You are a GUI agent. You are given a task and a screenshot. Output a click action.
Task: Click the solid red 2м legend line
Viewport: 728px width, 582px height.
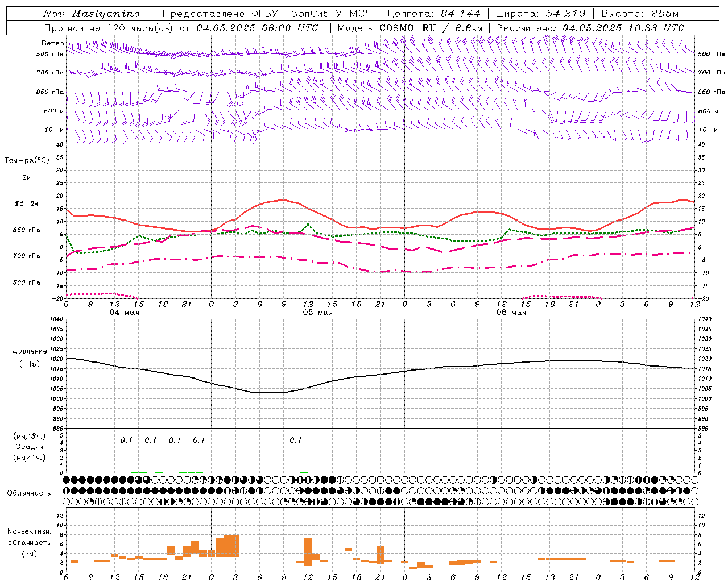[x=26, y=184]
